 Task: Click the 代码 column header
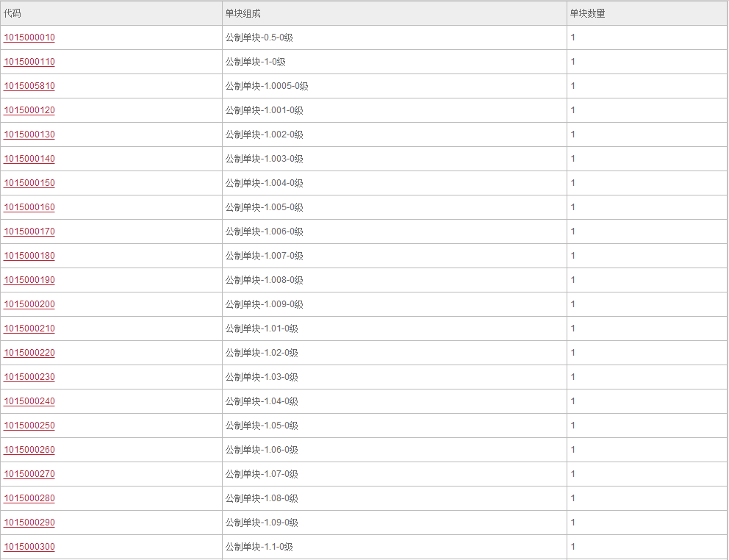point(111,13)
